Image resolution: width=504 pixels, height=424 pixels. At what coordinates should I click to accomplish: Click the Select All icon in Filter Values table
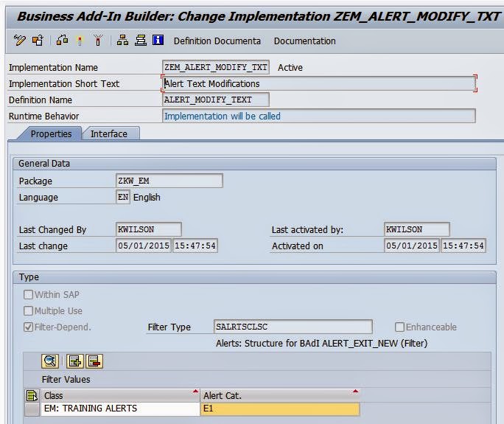[x=32, y=395]
